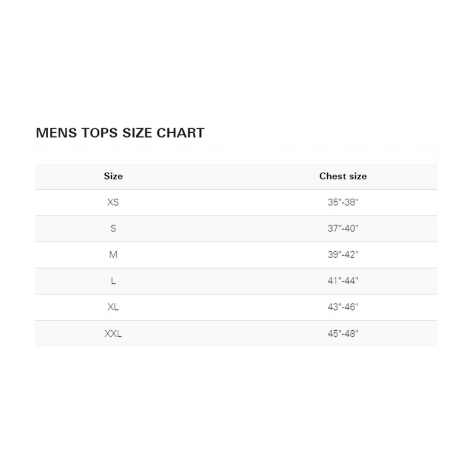Click the 41"-44" chest measurement
Image resolution: width=476 pixels, height=476 pixels.
click(343, 281)
